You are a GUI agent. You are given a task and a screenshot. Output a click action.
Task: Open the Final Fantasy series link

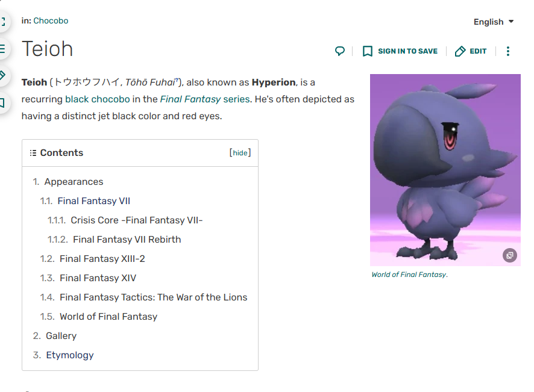(x=206, y=99)
